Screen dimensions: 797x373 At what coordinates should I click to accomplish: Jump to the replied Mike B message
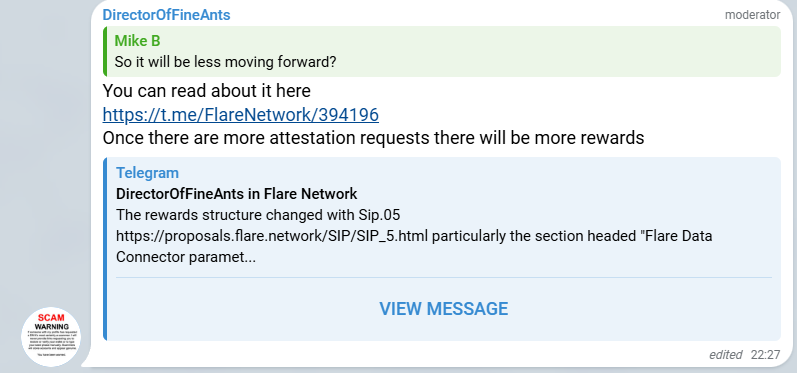click(442, 51)
